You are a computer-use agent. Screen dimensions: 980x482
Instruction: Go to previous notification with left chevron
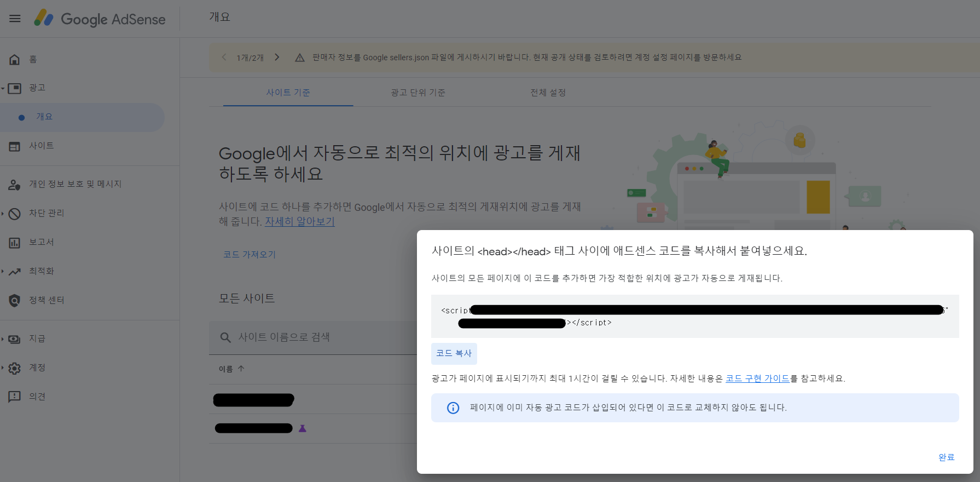[224, 58]
